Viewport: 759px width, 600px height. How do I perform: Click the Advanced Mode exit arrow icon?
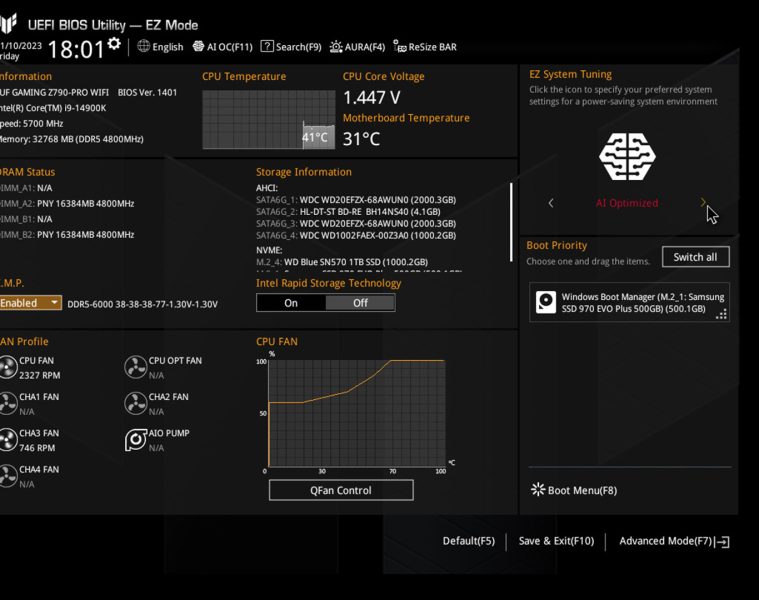[x=723, y=542]
